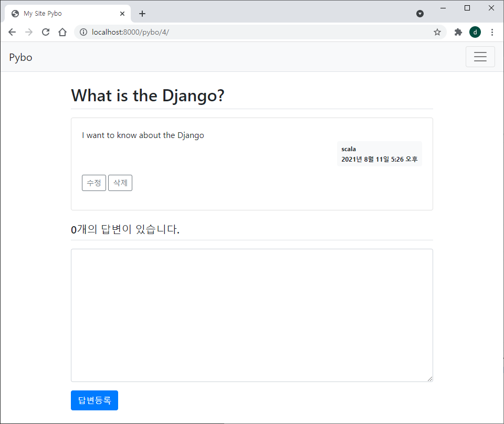Click the question title 'What is the Django?'
The width and height of the screenshot is (504, 424).
point(148,96)
